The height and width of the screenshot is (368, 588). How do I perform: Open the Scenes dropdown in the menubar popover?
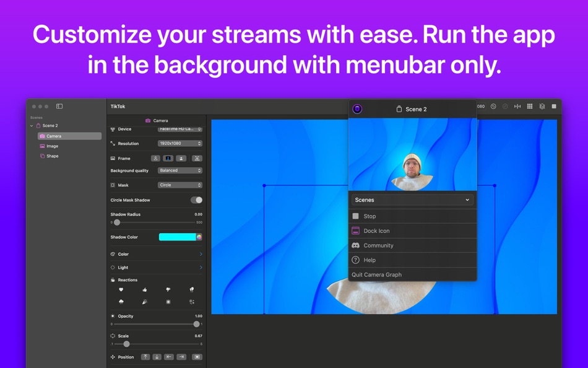point(412,199)
